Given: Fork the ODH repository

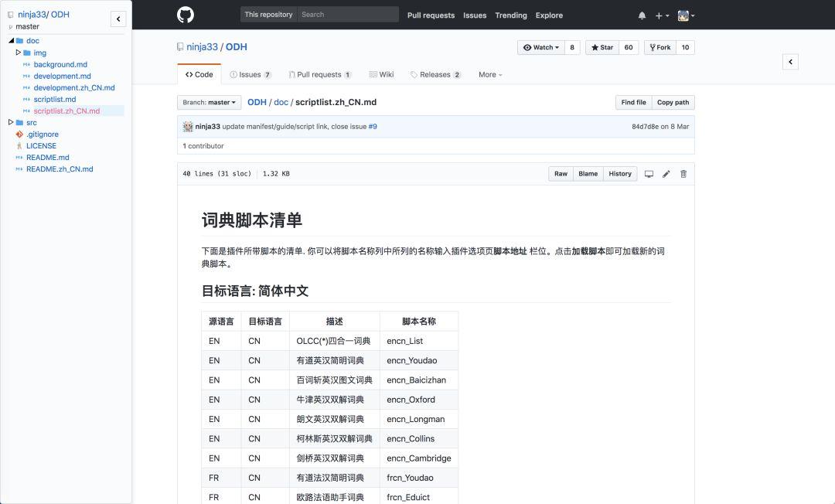Looking at the screenshot, I should pos(660,47).
